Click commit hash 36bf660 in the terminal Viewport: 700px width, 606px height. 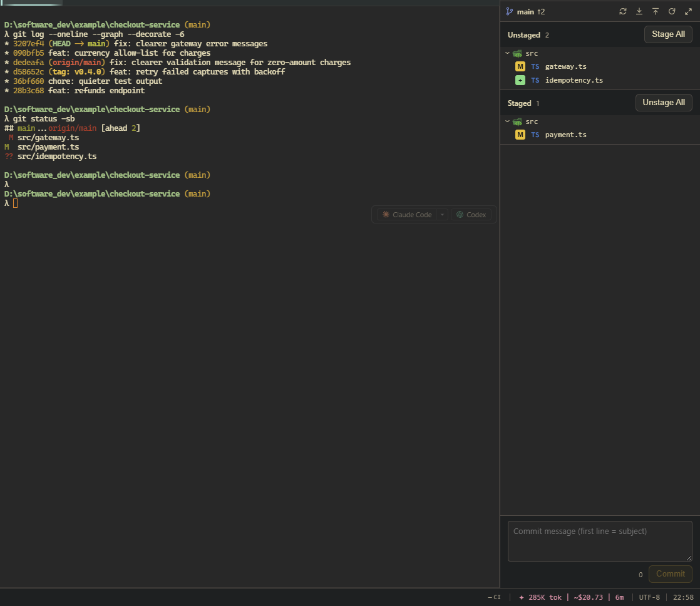[29, 81]
